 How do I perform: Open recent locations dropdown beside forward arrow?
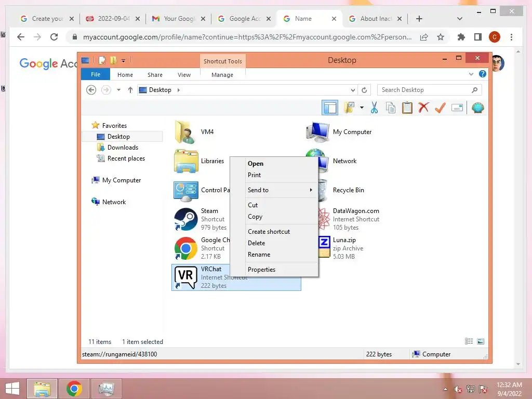(118, 90)
